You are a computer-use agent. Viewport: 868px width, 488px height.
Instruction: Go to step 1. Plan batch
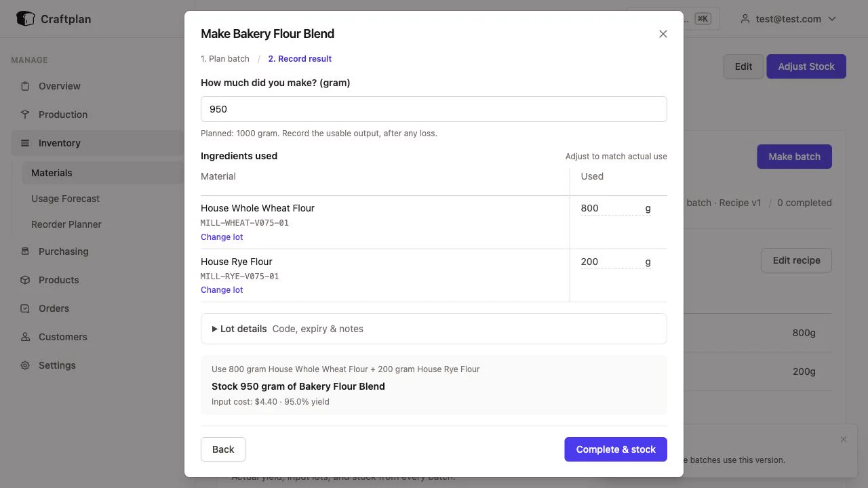pos(225,59)
